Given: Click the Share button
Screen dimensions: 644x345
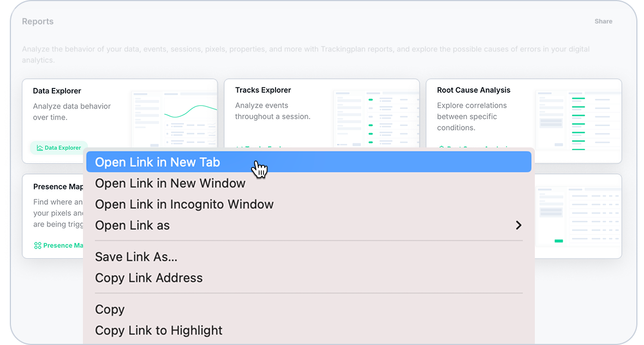Looking at the screenshot, I should click(x=603, y=21).
